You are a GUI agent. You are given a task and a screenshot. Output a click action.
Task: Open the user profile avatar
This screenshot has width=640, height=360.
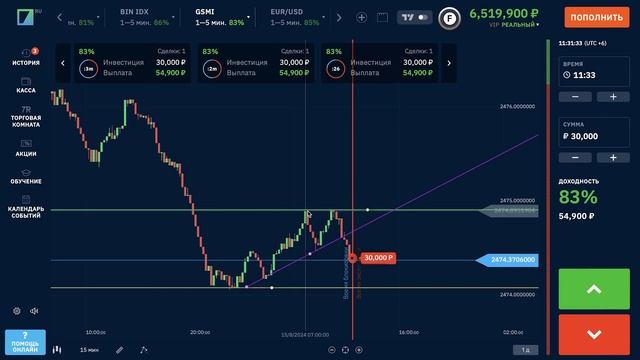[x=449, y=18]
